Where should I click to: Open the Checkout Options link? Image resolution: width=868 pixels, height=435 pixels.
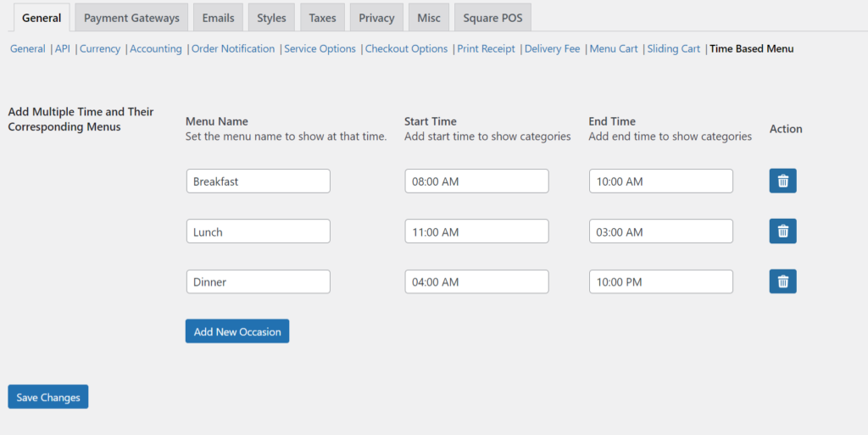[406, 49]
